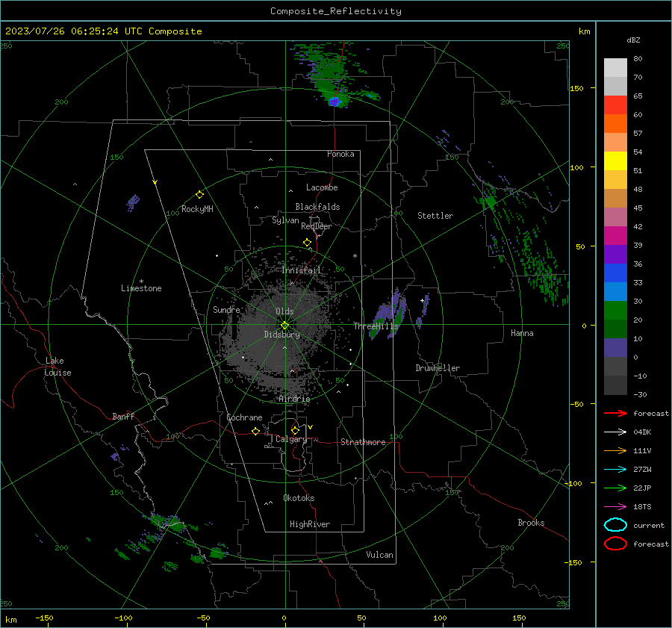
Task: Click the green 22JP arrow icon
Action: click(x=615, y=488)
